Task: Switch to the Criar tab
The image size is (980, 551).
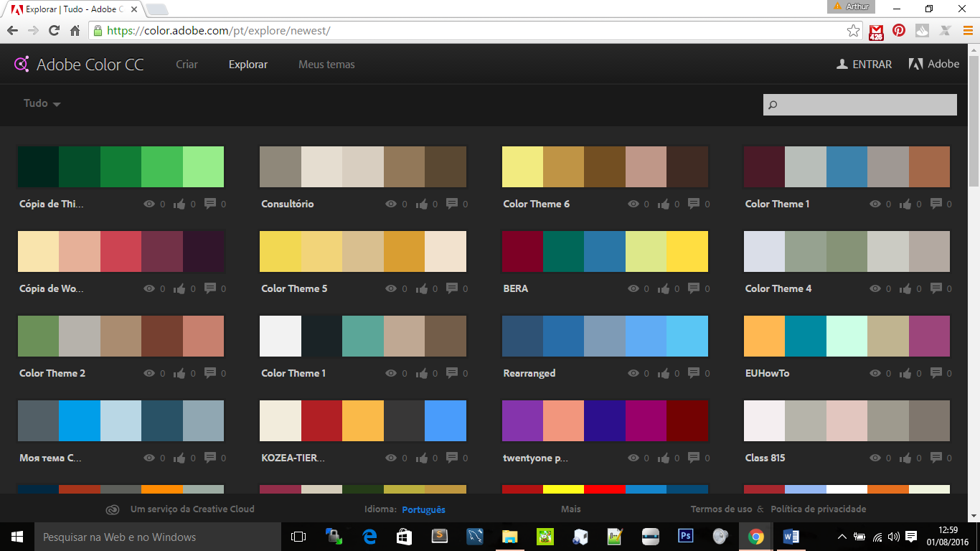Action: click(x=187, y=64)
